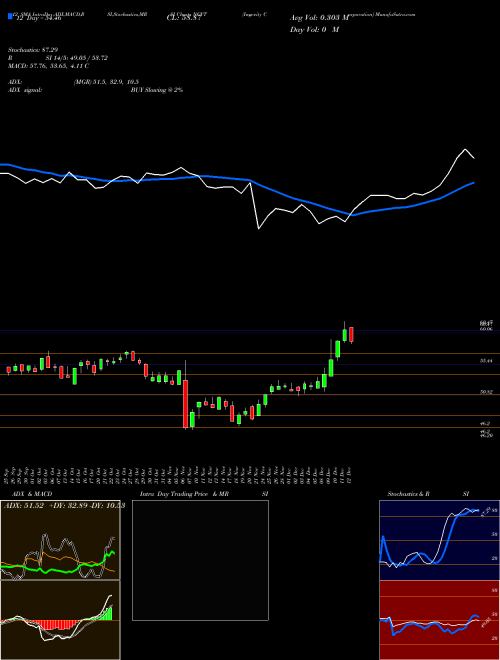Select the '12 Day = 54.46' legend text
This screenshot has width=500, height=660.
click(x=39, y=18)
